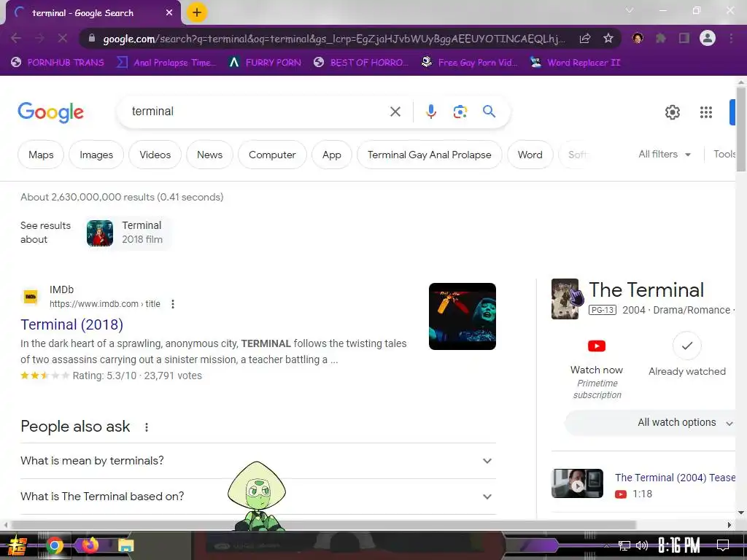Stop loading the current page
Screen dimensions: 747x560
(x=63, y=38)
